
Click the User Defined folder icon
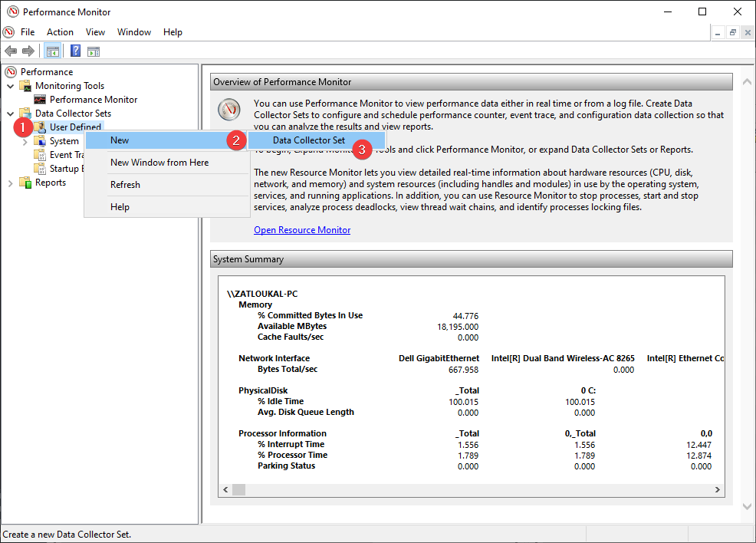(x=41, y=127)
